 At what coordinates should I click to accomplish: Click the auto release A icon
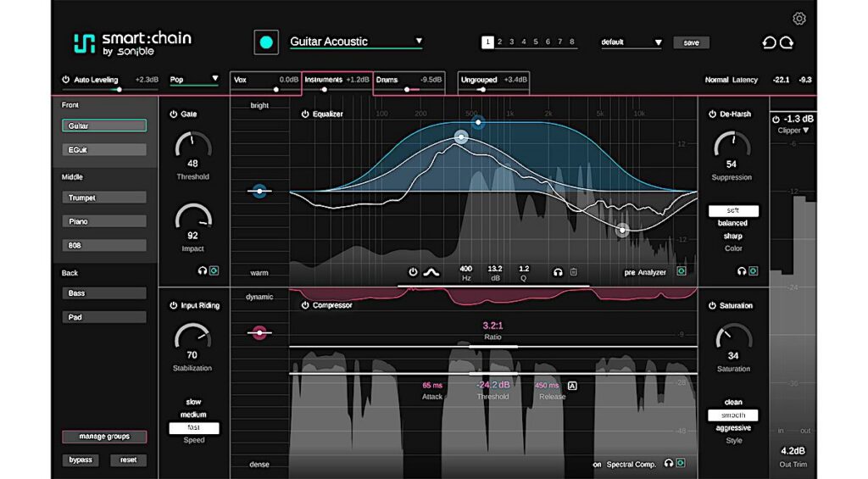(572, 386)
